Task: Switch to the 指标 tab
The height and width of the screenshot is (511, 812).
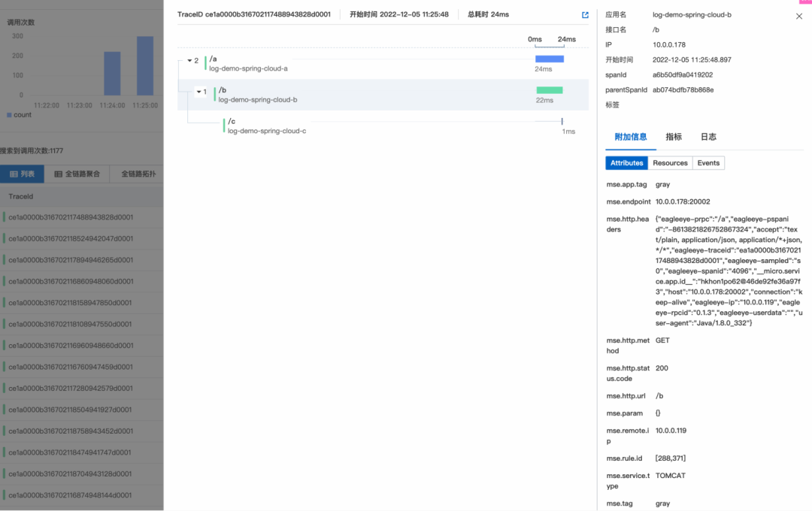Action: 674,138
